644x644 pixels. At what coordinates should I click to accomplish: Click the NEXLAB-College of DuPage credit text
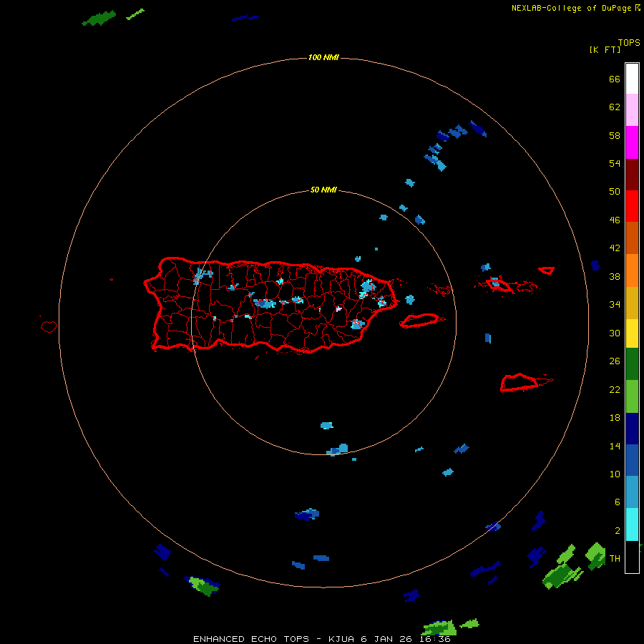(571, 8)
